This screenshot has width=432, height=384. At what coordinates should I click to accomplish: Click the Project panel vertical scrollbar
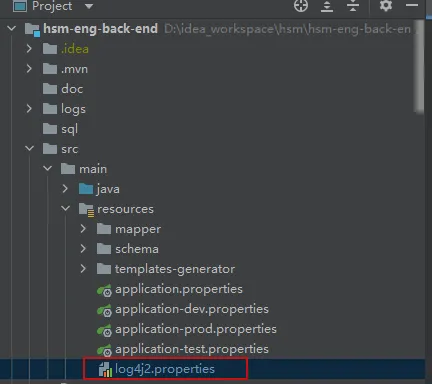[419, 67]
